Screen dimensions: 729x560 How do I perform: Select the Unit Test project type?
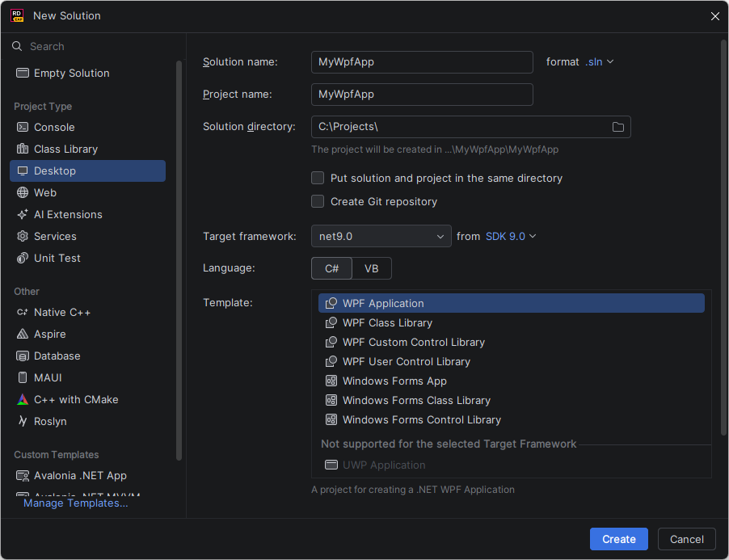(55, 258)
